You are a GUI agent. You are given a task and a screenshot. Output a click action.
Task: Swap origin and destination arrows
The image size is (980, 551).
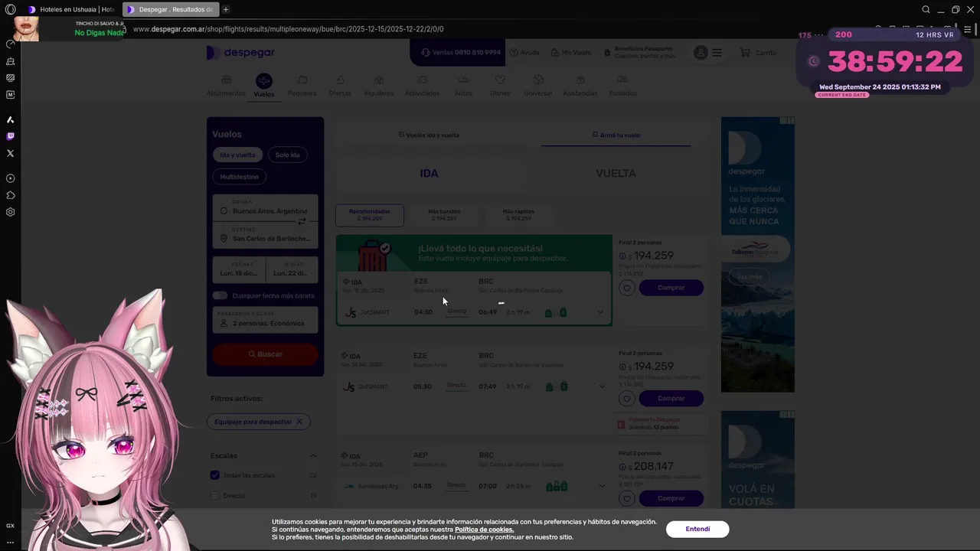click(302, 222)
